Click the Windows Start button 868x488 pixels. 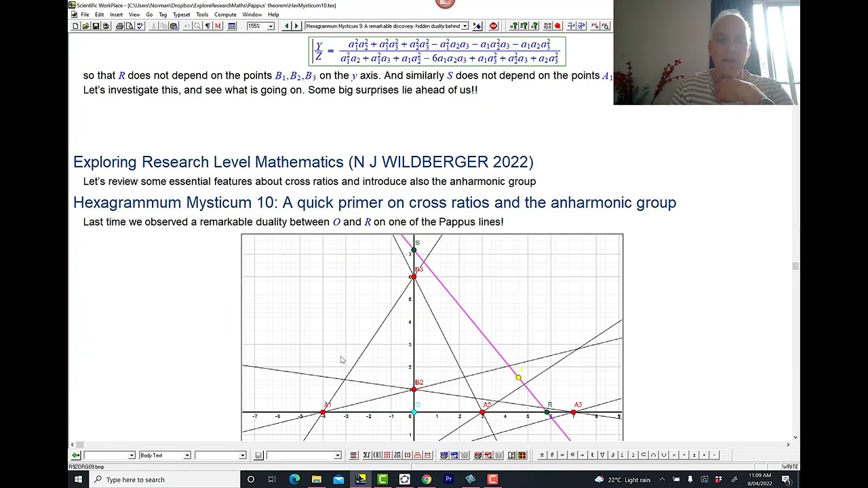(x=78, y=479)
